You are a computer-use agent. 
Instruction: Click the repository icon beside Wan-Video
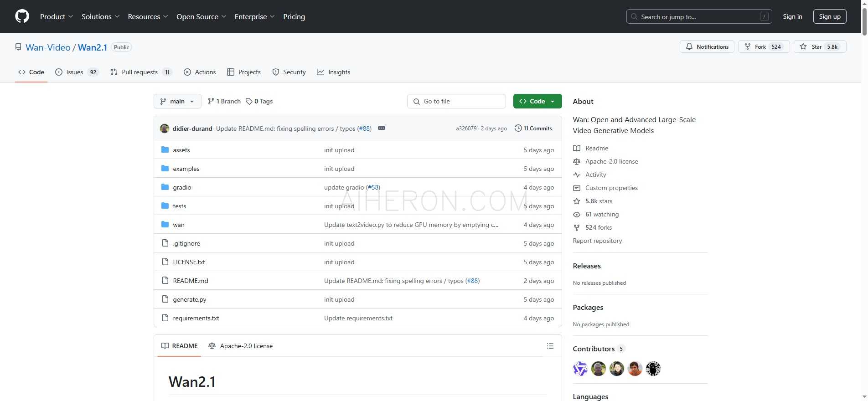click(18, 47)
